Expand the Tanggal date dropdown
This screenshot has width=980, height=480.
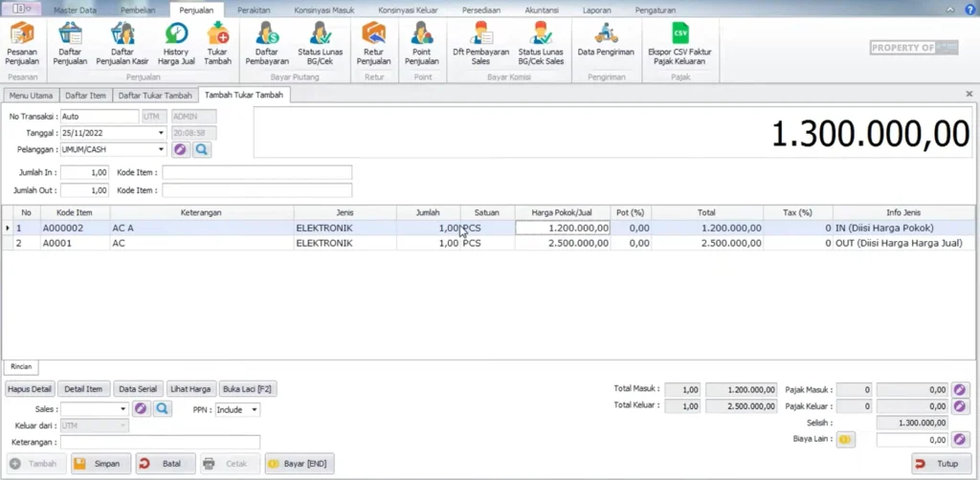(x=160, y=133)
